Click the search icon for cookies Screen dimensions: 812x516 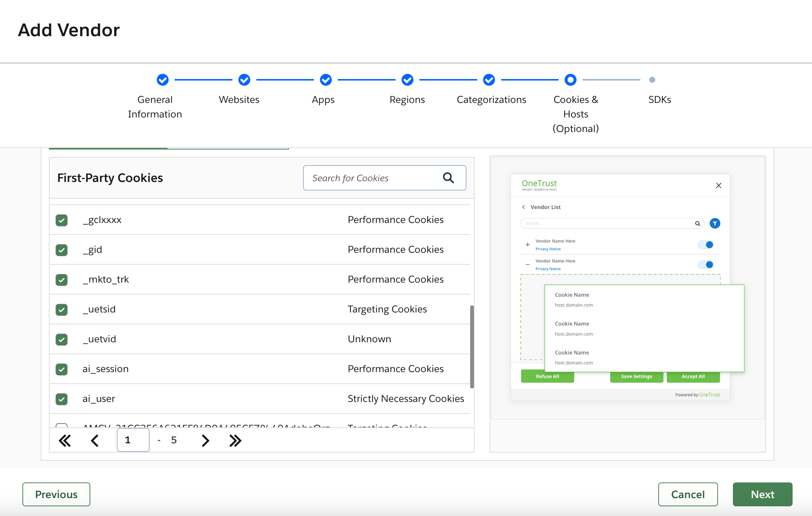tap(449, 178)
